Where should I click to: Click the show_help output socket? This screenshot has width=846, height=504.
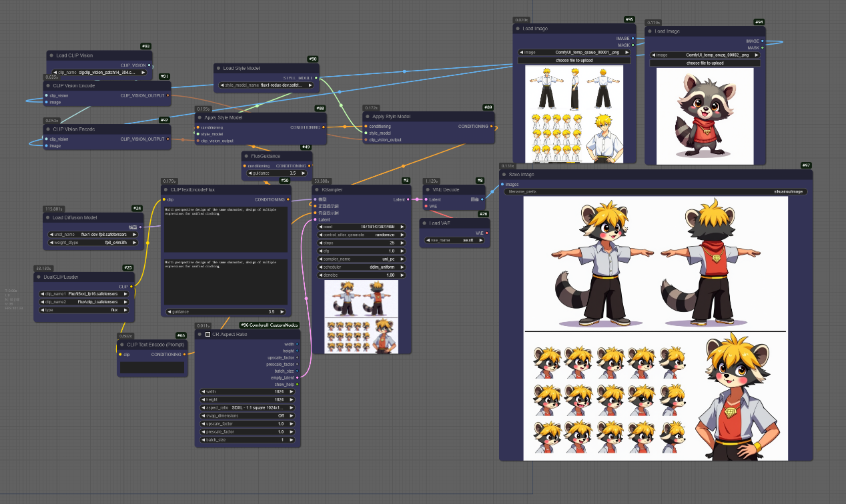[297, 384]
